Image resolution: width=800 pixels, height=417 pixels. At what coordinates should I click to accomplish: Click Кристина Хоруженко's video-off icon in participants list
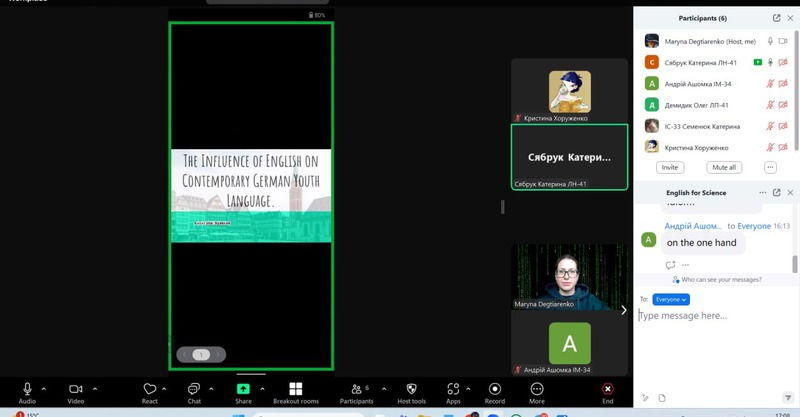coord(783,148)
